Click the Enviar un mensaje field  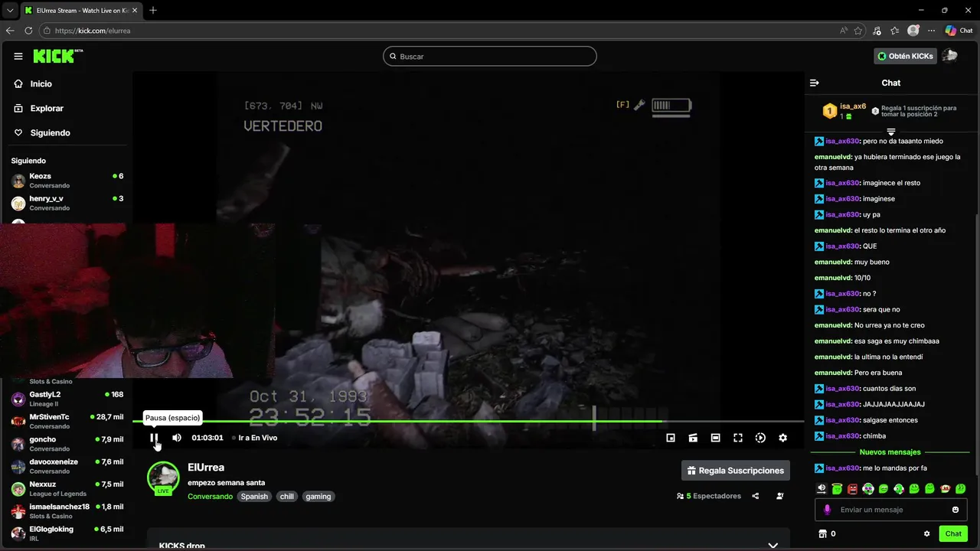pos(890,510)
